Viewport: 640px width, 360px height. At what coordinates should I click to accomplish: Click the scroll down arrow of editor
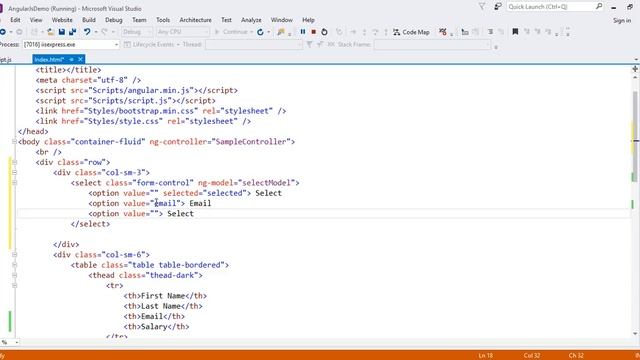tap(635, 333)
